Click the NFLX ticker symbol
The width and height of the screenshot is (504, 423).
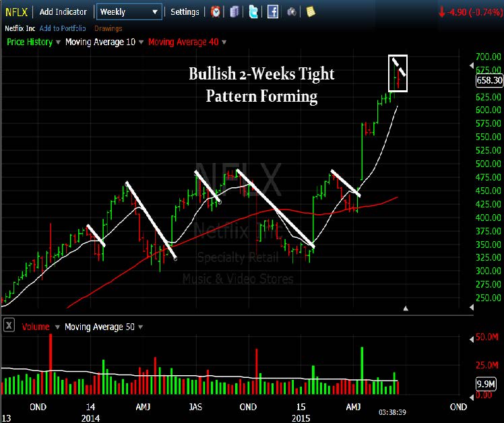pyautogui.click(x=16, y=12)
